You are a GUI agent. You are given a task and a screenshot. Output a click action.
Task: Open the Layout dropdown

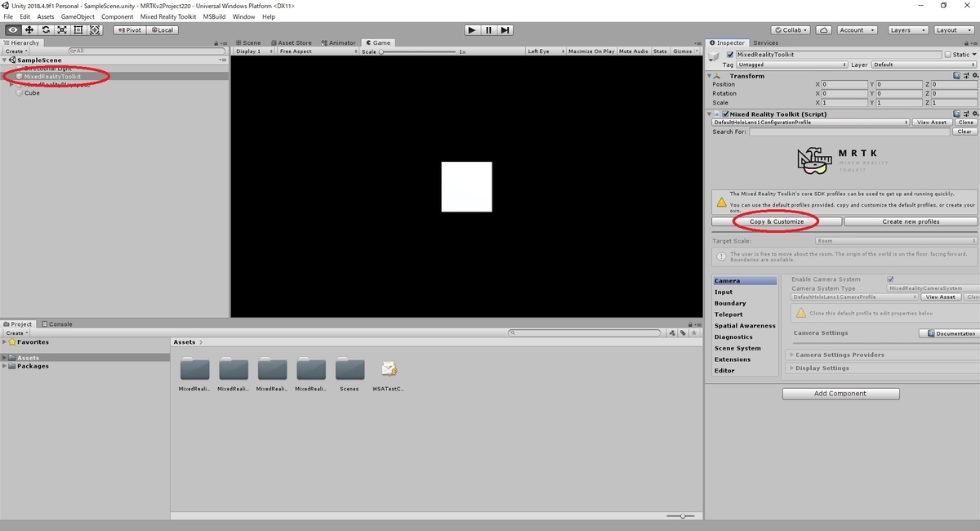tap(952, 30)
